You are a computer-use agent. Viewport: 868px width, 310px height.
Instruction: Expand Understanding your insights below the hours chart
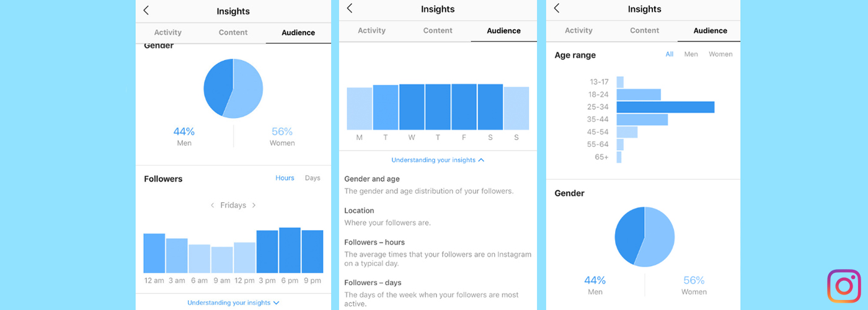[x=233, y=303]
